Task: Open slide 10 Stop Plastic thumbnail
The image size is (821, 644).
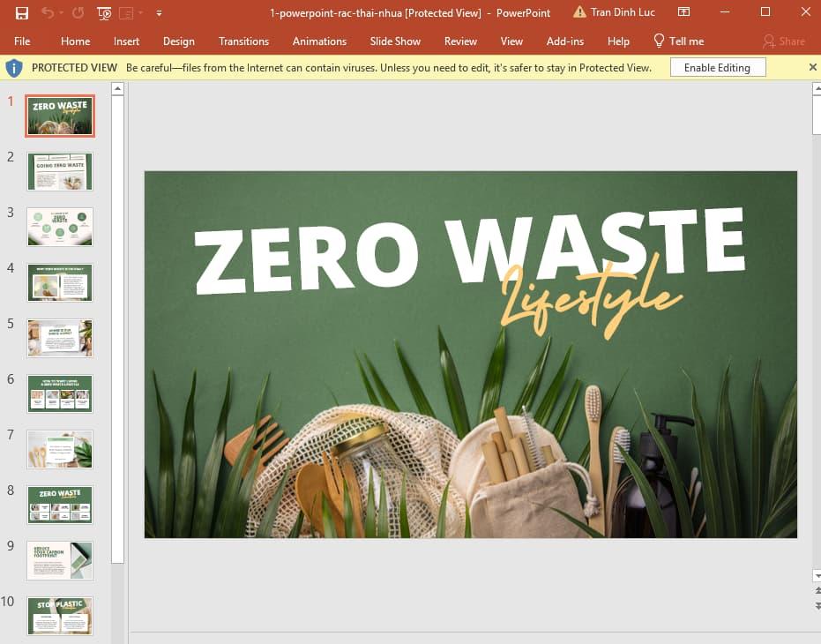Action: [x=60, y=615]
